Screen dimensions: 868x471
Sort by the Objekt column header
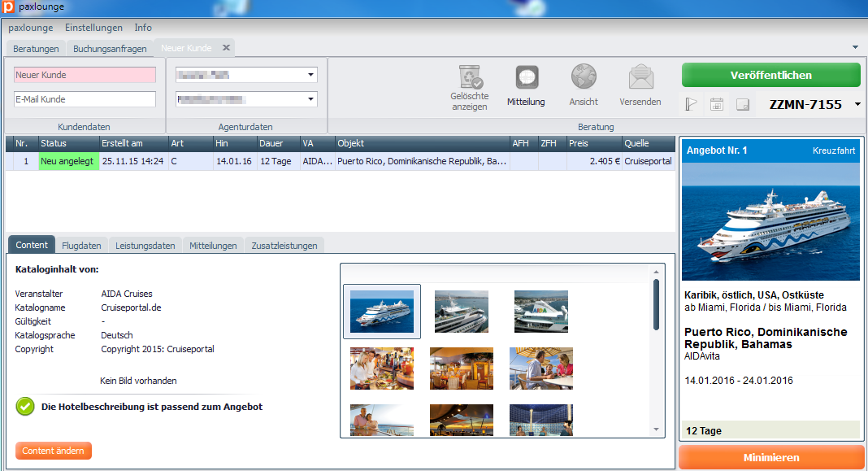[x=423, y=143]
